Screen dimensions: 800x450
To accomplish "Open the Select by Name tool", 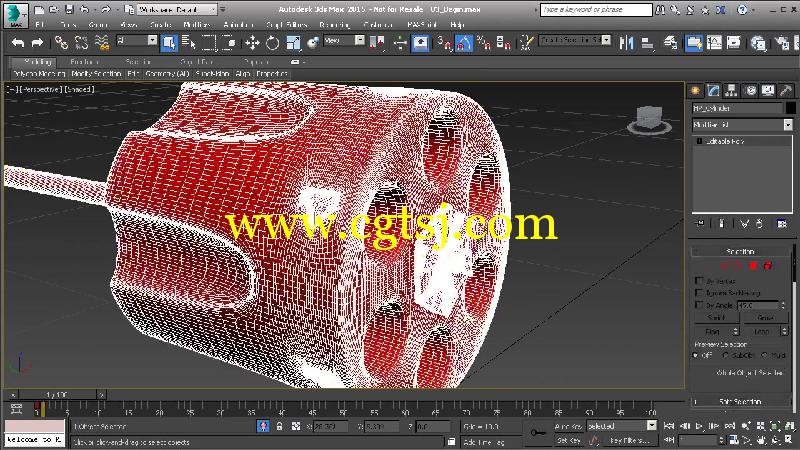I will click(189, 43).
